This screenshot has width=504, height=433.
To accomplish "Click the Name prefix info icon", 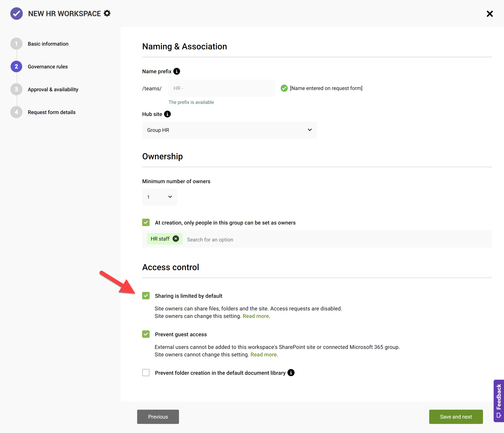I will coord(177,71).
